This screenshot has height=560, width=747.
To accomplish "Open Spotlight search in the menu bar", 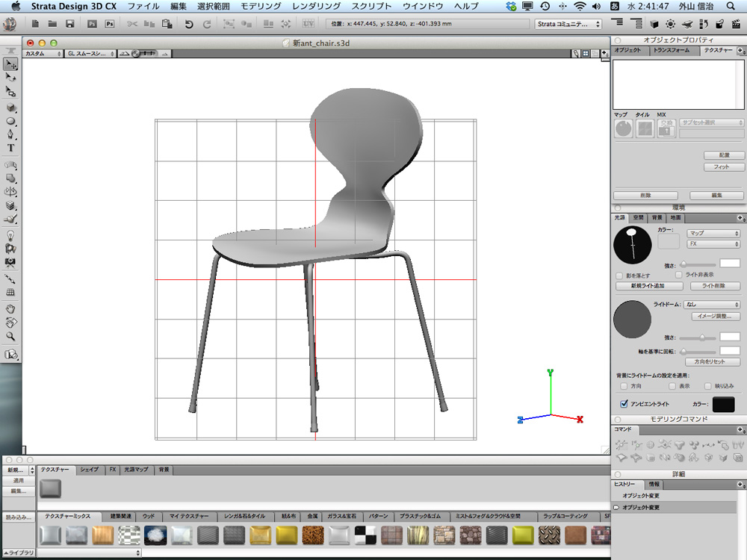I will tap(731, 6).
